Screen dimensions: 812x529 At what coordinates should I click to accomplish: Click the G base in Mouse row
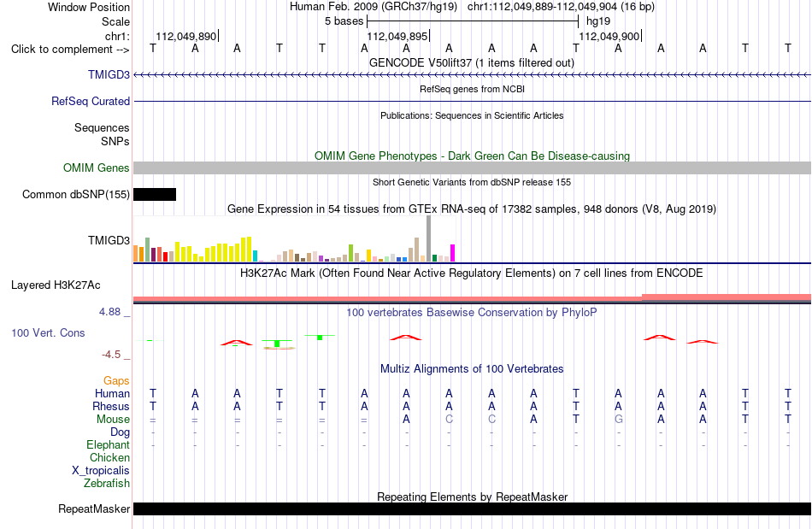point(618,420)
